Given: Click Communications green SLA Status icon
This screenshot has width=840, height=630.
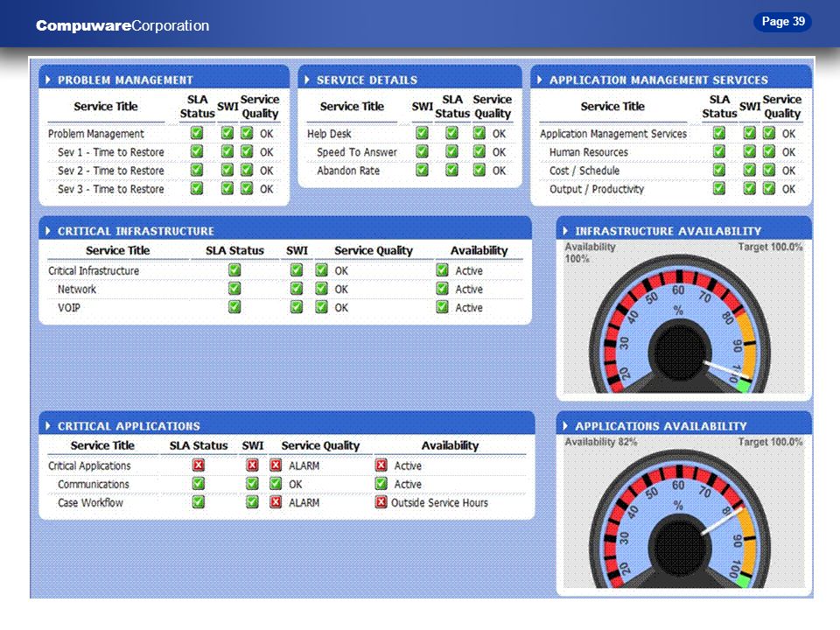Looking at the screenshot, I should click(199, 484).
